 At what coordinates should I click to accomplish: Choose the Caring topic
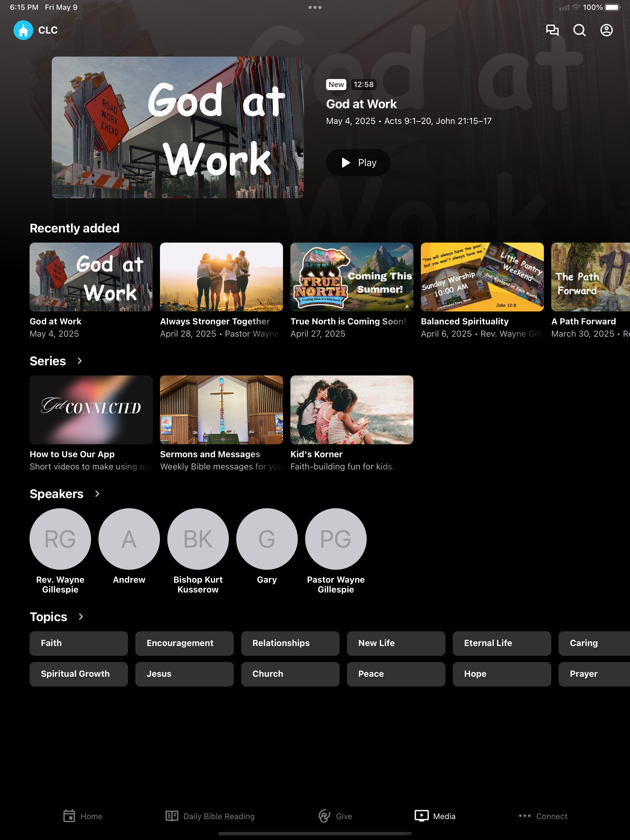594,643
